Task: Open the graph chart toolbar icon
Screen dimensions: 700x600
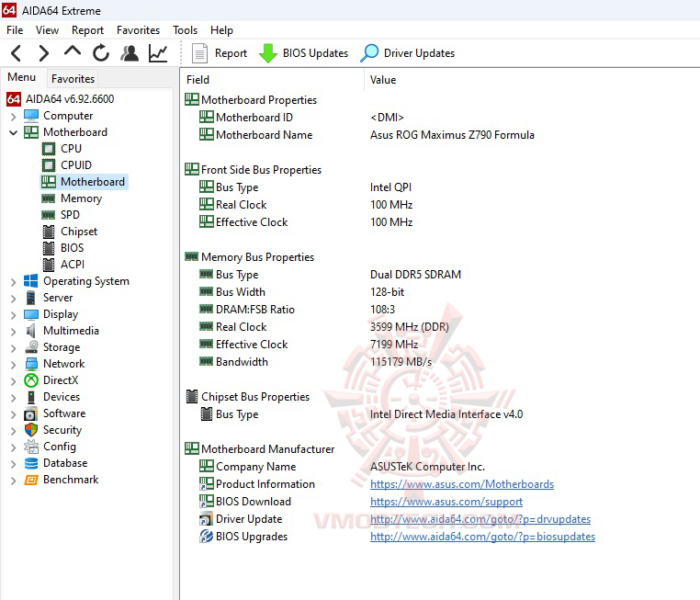Action: [158, 53]
